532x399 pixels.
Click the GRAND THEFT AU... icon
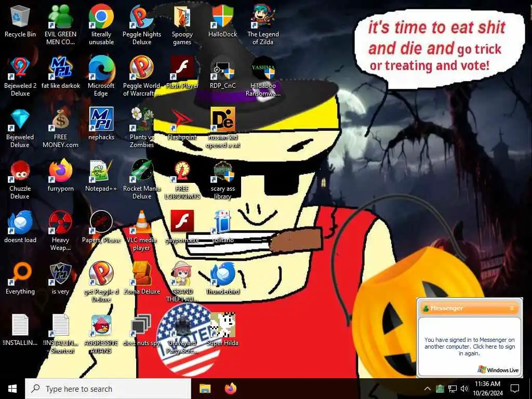(182, 274)
